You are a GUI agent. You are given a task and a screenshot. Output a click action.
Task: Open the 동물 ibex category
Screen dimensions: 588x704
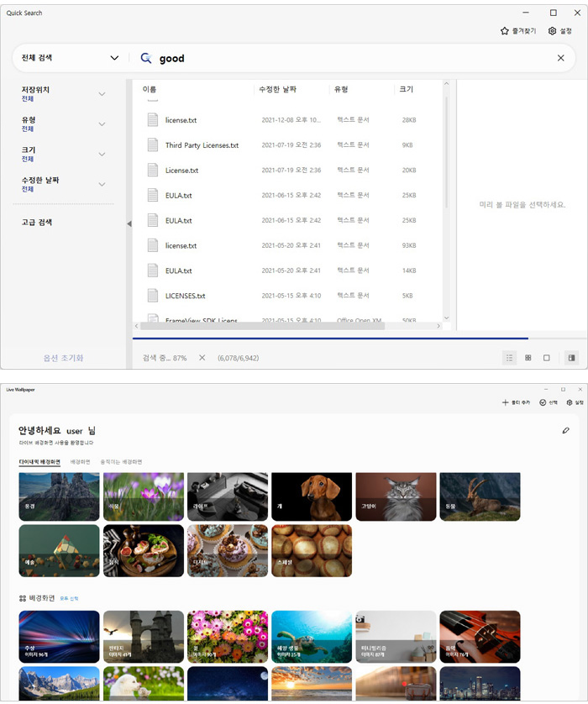(480, 496)
